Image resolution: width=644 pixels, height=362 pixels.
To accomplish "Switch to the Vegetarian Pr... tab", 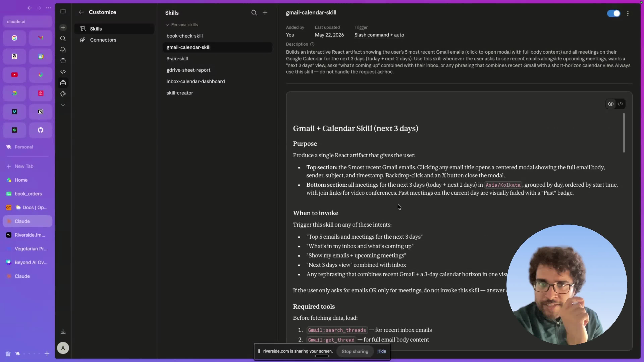I will (28, 249).
